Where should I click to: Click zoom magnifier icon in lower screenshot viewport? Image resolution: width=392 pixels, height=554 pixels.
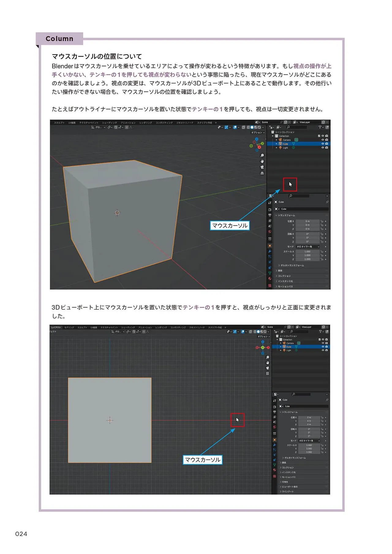tap(267, 357)
